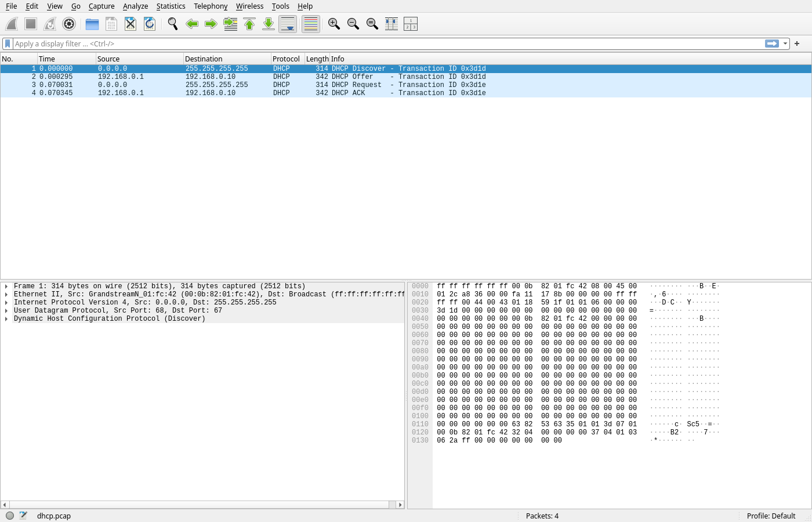Apply the display filter with the arrow button
Viewport: 812px width, 522px height.
[x=772, y=43]
